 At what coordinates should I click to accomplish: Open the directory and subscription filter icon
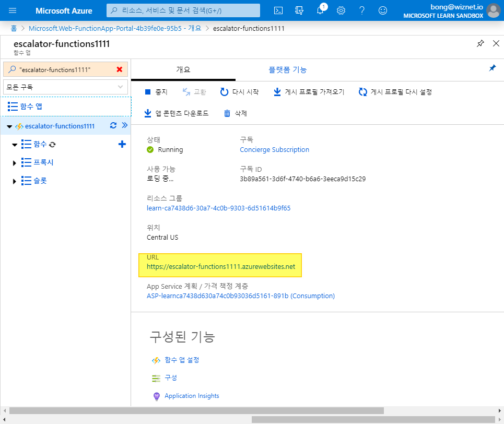299,10
